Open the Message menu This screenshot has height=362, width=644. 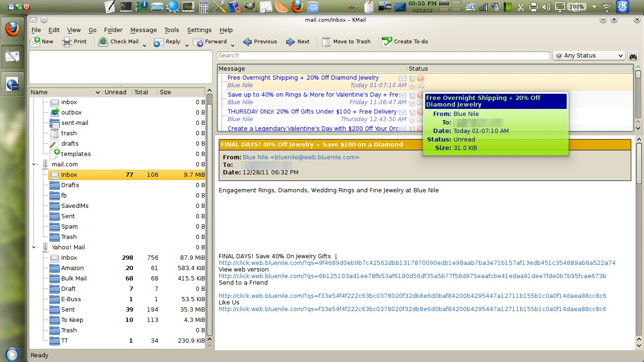click(143, 30)
